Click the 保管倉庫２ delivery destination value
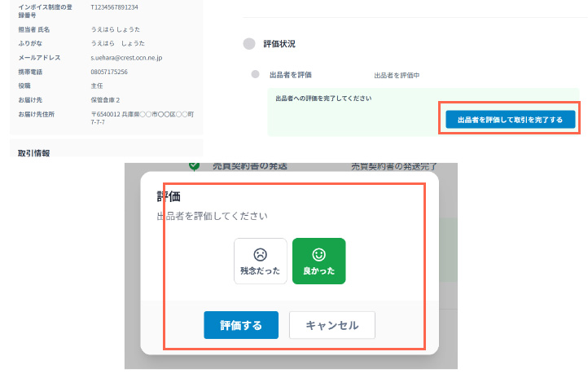This screenshot has height=378, width=588. pyautogui.click(x=107, y=99)
